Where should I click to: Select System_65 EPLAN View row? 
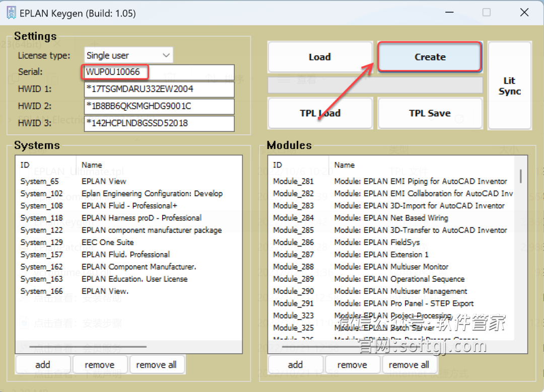coord(128,181)
